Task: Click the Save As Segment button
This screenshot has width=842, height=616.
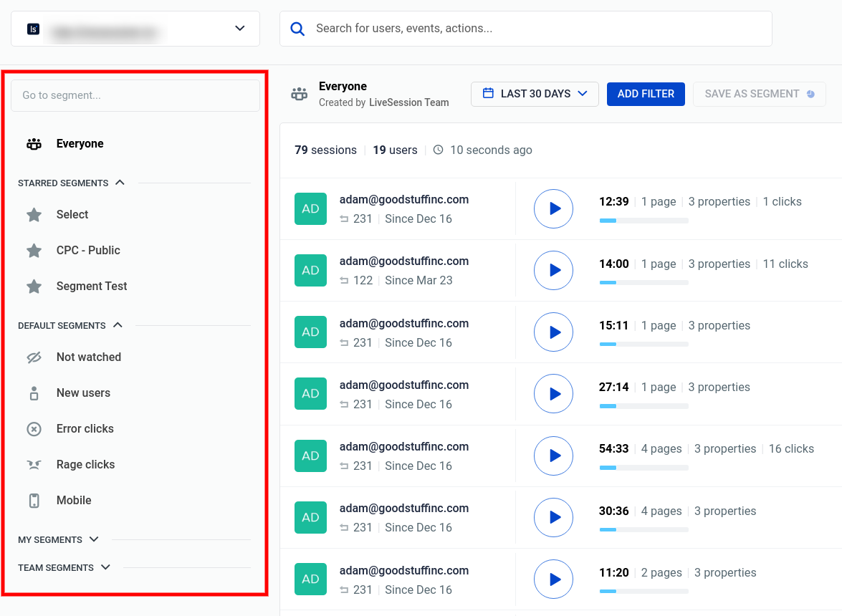Action: (x=760, y=94)
